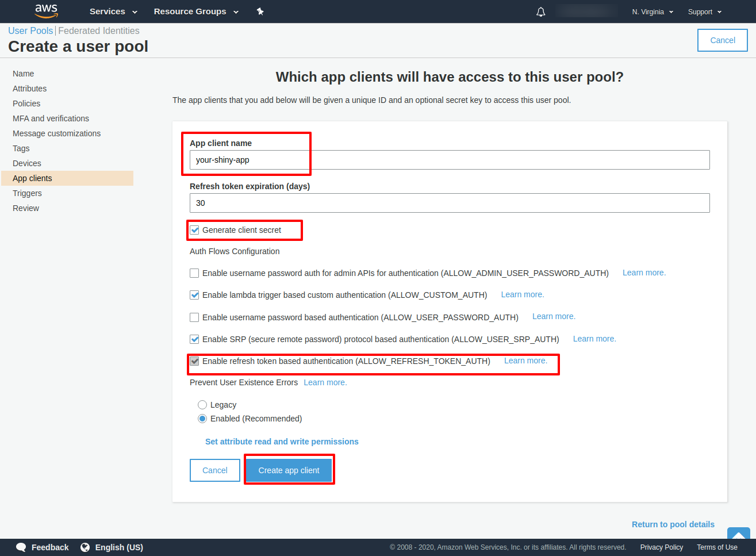Image resolution: width=756 pixels, height=556 pixels.
Task: Expand the Services dropdown menu
Action: (113, 11)
